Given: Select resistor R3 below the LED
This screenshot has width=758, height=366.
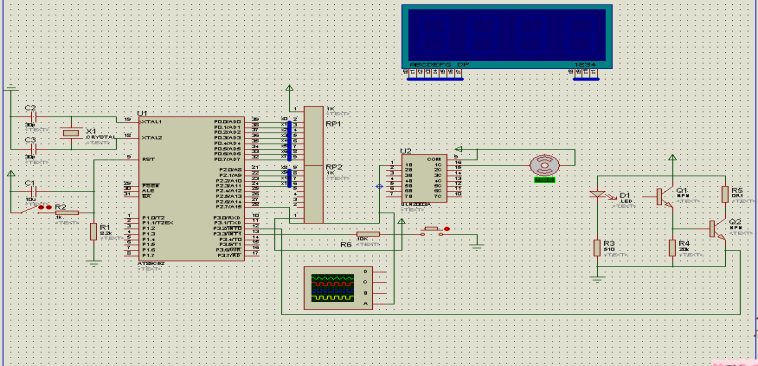Looking at the screenshot, I should [598, 248].
